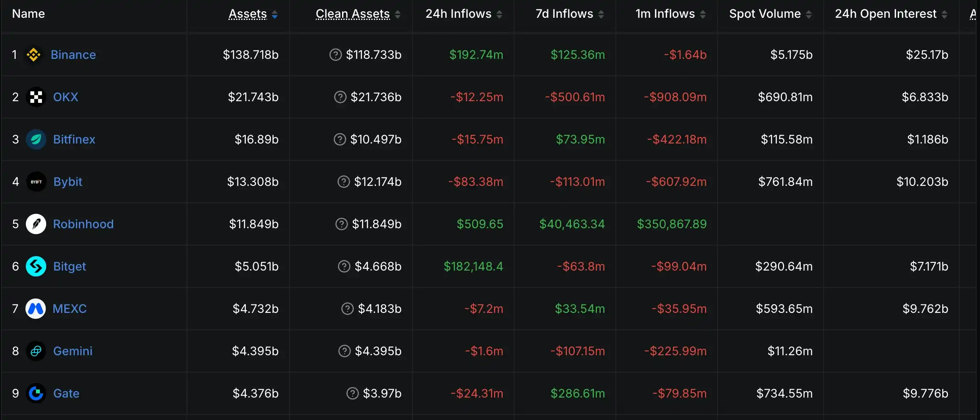
Task: Click the MEXC logo icon
Action: point(36,309)
